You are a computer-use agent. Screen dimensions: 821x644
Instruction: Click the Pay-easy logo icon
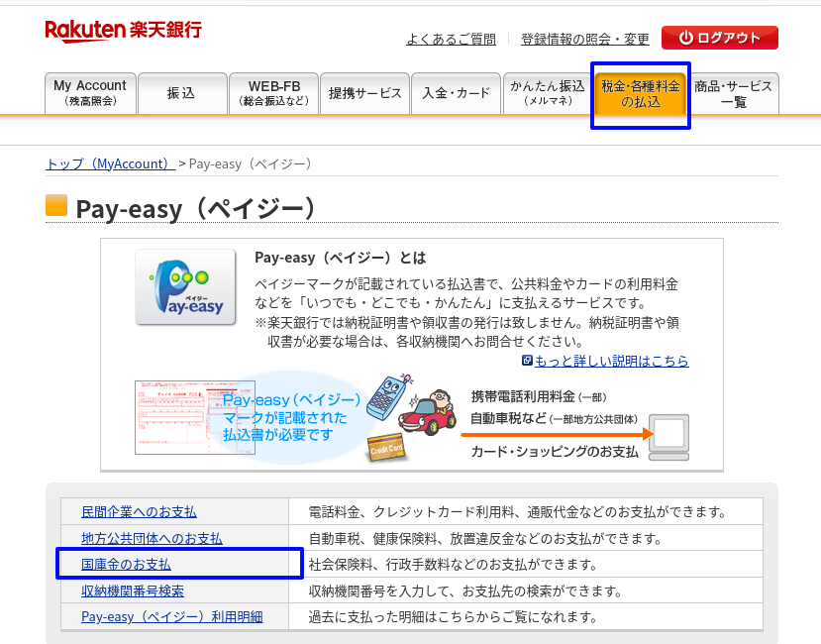tap(185, 287)
